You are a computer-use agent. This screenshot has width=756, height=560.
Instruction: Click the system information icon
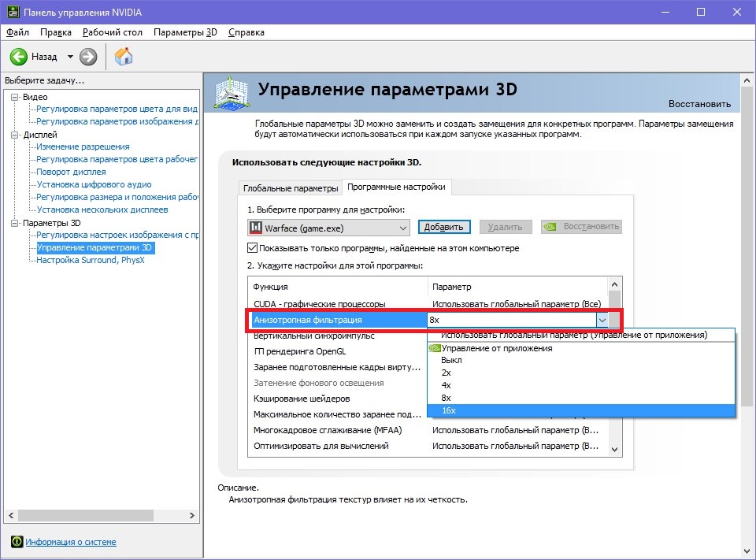pos(17,542)
